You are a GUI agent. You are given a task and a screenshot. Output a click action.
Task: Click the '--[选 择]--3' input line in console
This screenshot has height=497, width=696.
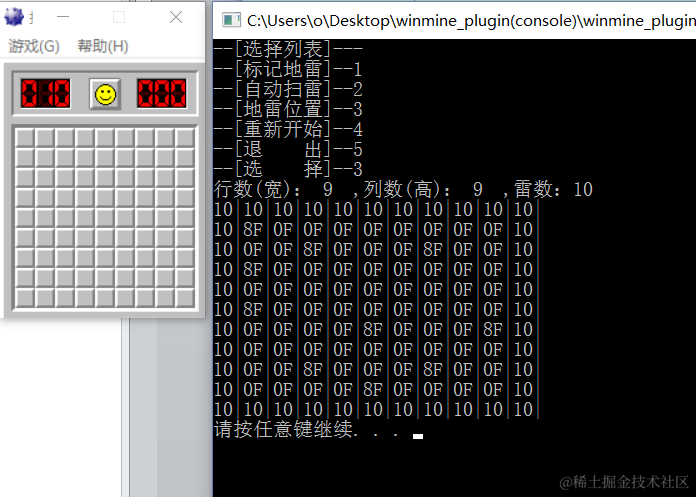(289, 169)
